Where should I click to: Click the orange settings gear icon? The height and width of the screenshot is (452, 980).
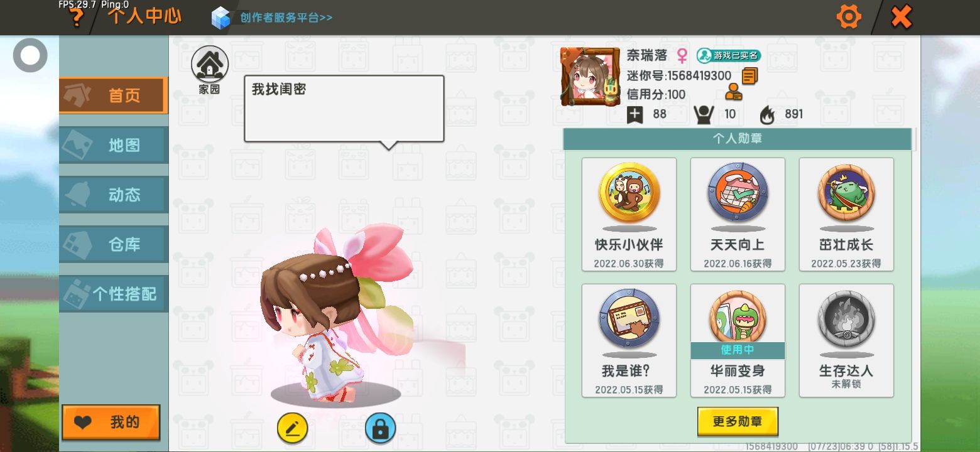pyautogui.click(x=849, y=17)
